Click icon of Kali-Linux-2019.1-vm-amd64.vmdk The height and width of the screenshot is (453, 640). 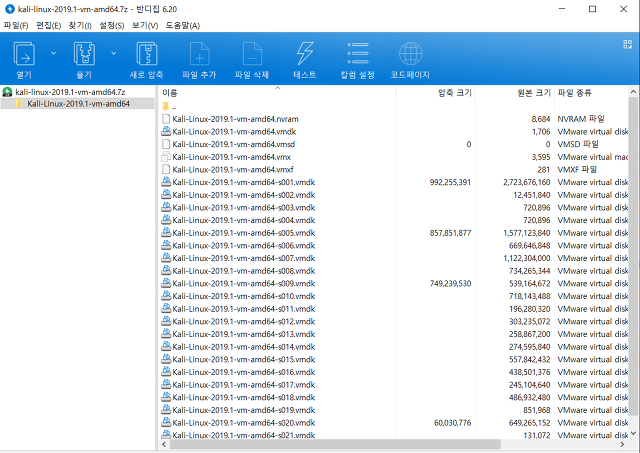coord(166,131)
